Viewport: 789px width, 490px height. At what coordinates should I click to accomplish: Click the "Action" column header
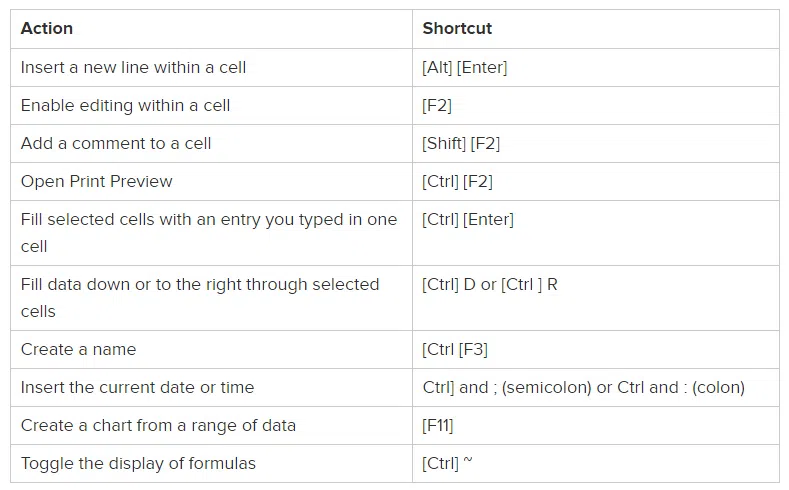pos(47,29)
